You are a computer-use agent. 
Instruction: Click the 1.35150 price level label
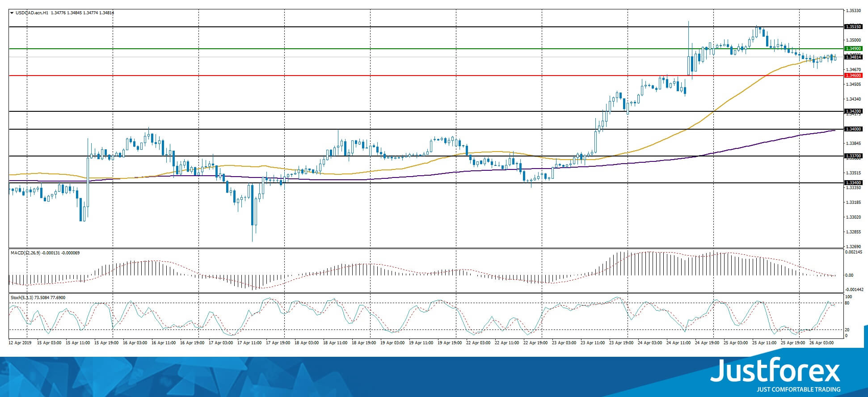click(853, 27)
